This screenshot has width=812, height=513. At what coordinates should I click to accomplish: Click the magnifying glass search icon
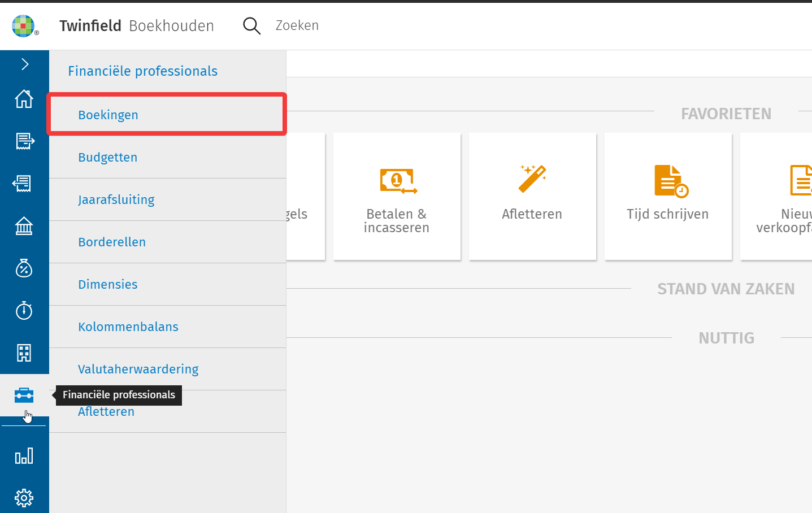[x=251, y=26]
